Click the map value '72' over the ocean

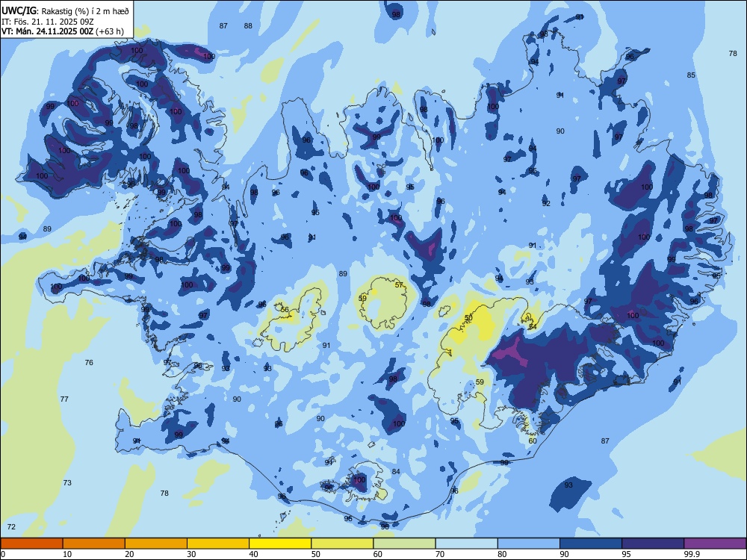tap(11, 526)
